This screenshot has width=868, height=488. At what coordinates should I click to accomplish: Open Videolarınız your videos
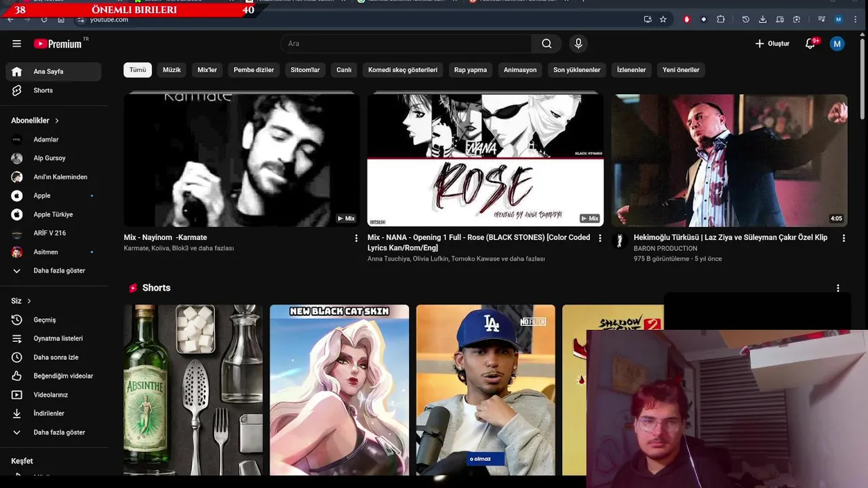pos(54,394)
